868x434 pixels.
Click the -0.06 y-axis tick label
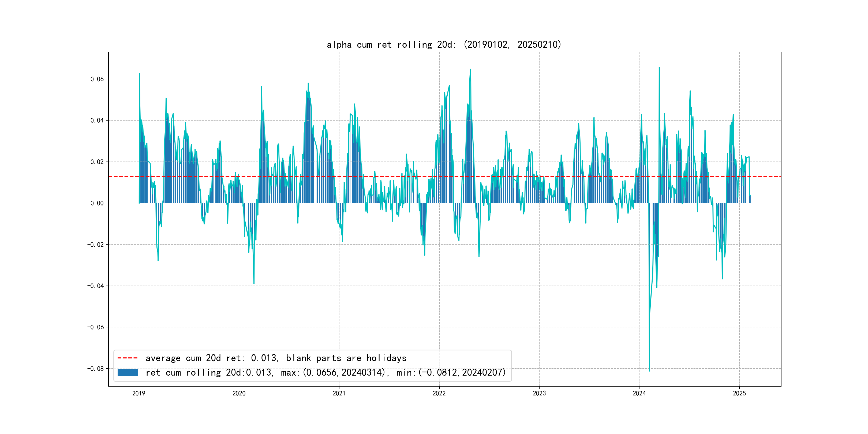click(95, 327)
